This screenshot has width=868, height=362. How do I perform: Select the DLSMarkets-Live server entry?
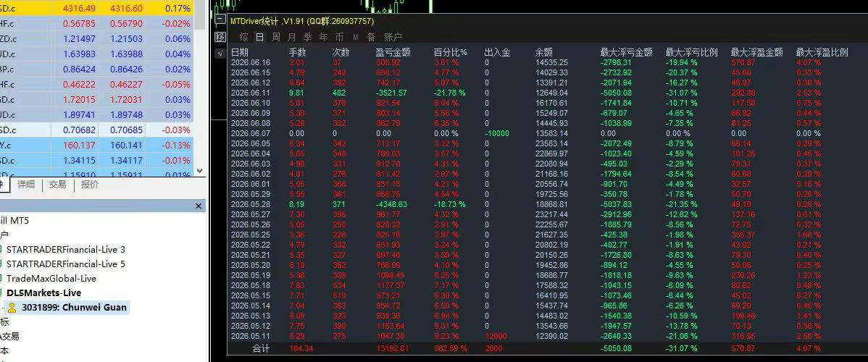pos(43,292)
